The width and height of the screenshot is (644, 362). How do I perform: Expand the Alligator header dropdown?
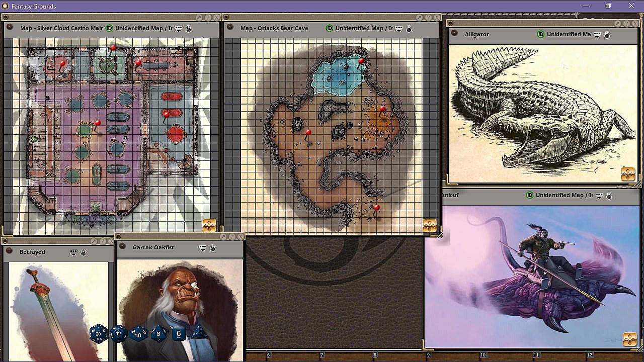click(597, 35)
